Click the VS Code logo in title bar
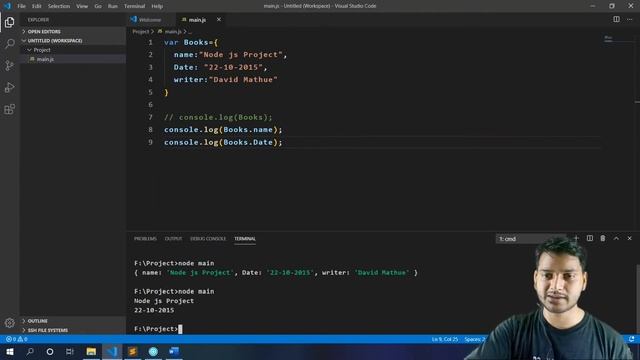The width and height of the screenshot is (640, 360). tap(7, 6)
